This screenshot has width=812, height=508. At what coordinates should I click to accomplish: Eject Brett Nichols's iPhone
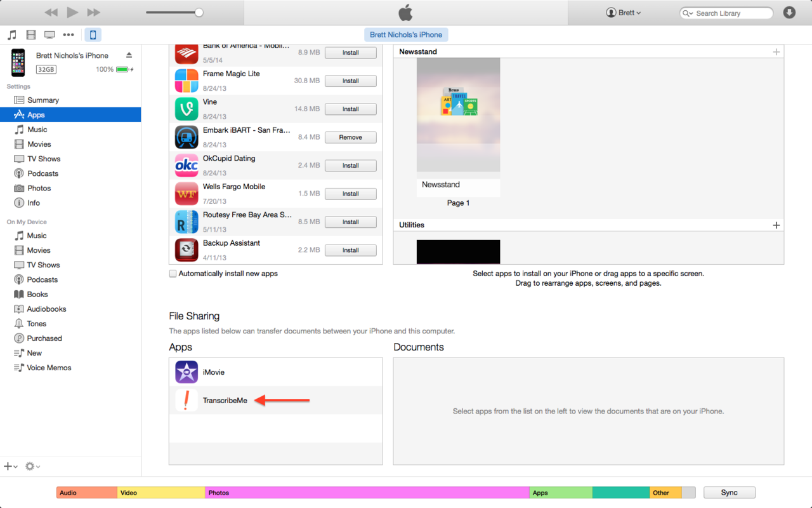[x=129, y=55]
